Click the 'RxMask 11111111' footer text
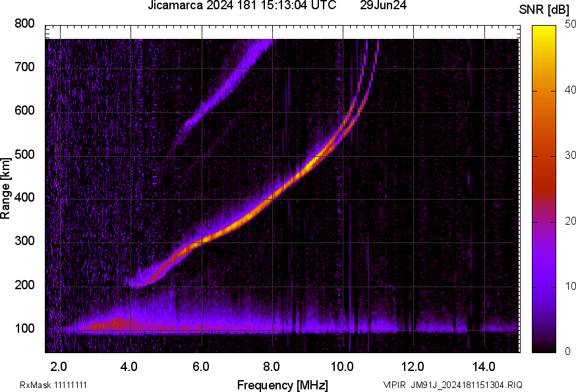This screenshot has height=392, width=576. [53, 385]
